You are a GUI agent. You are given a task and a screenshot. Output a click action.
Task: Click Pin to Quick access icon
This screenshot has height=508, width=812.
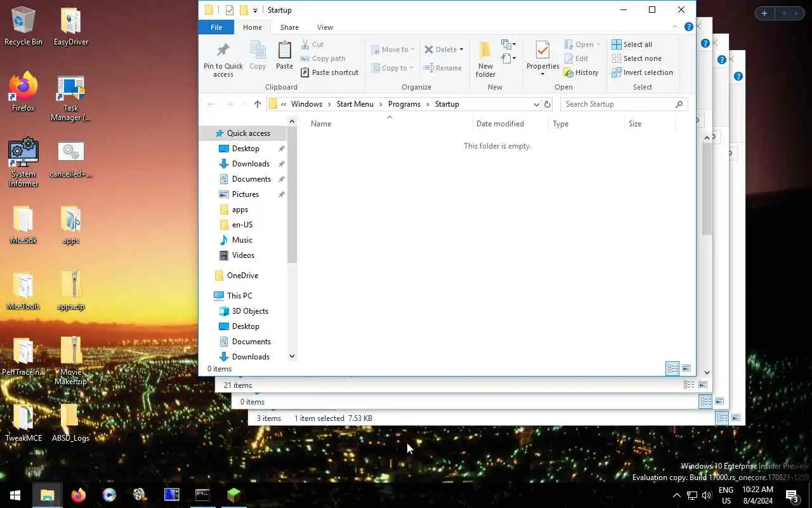point(223,50)
